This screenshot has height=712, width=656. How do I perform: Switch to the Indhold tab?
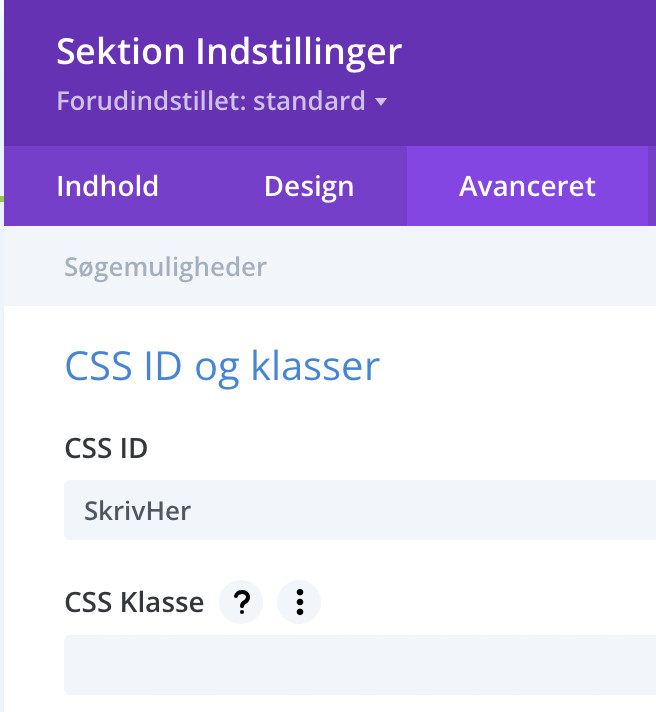tap(108, 186)
